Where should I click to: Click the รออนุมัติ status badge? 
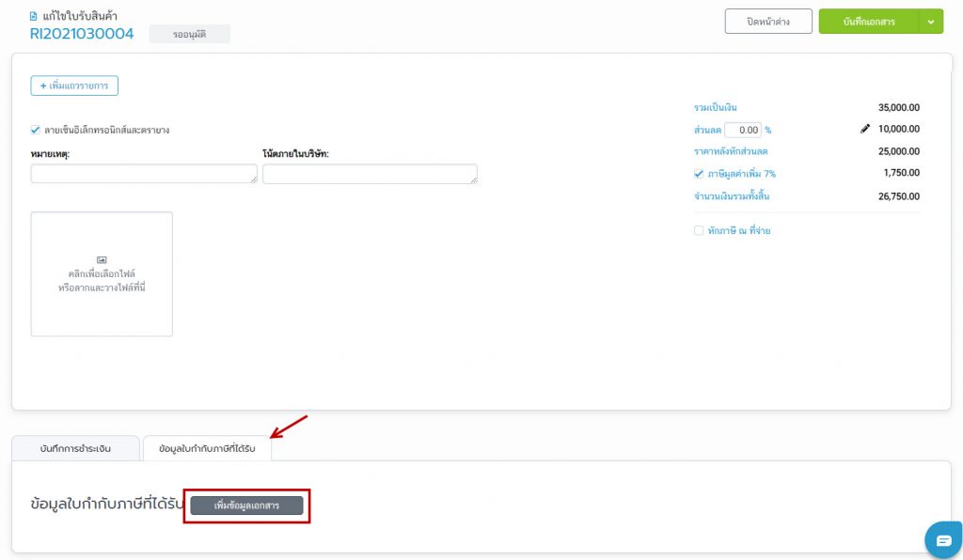(x=189, y=35)
